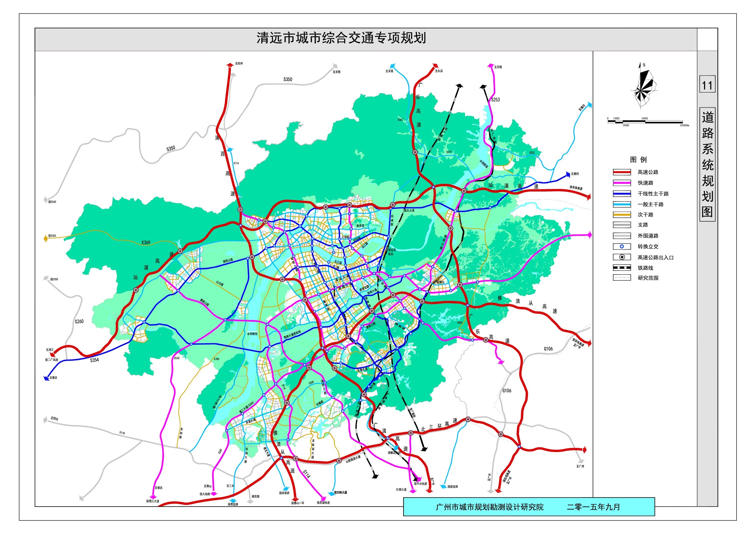This screenshot has width=756, height=534.
Task: Click the 图例 legend heading
Action: click(x=638, y=160)
